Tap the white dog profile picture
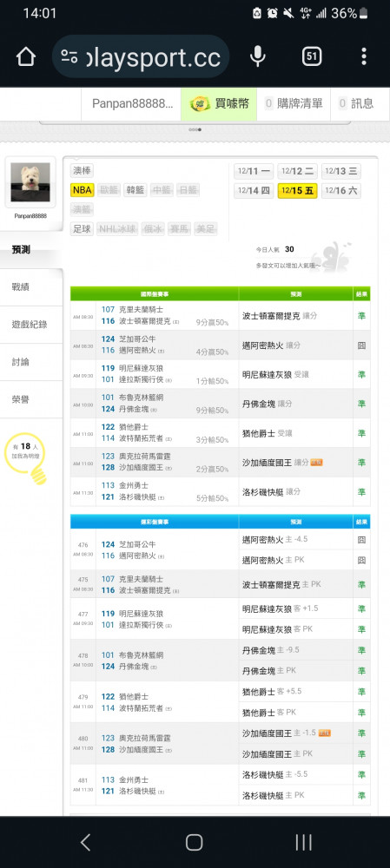The width and height of the screenshot is (390, 868). click(30, 182)
